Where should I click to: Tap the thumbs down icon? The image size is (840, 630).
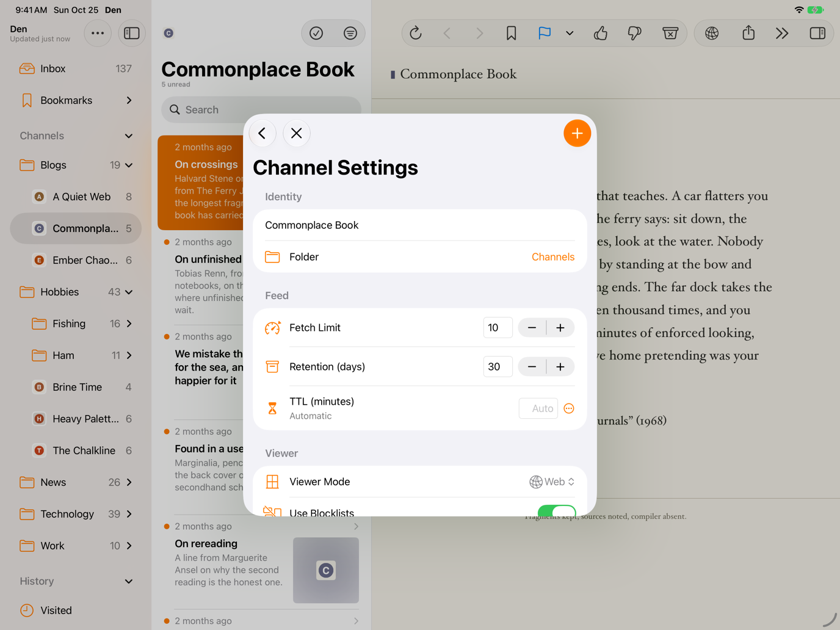635,33
